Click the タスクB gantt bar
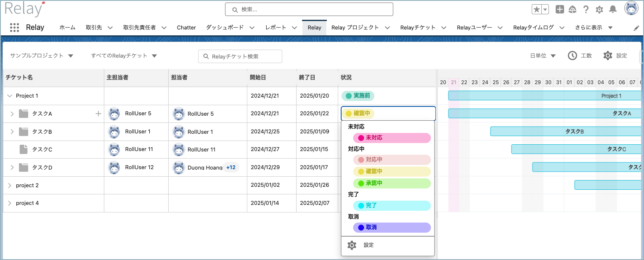 (567, 132)
